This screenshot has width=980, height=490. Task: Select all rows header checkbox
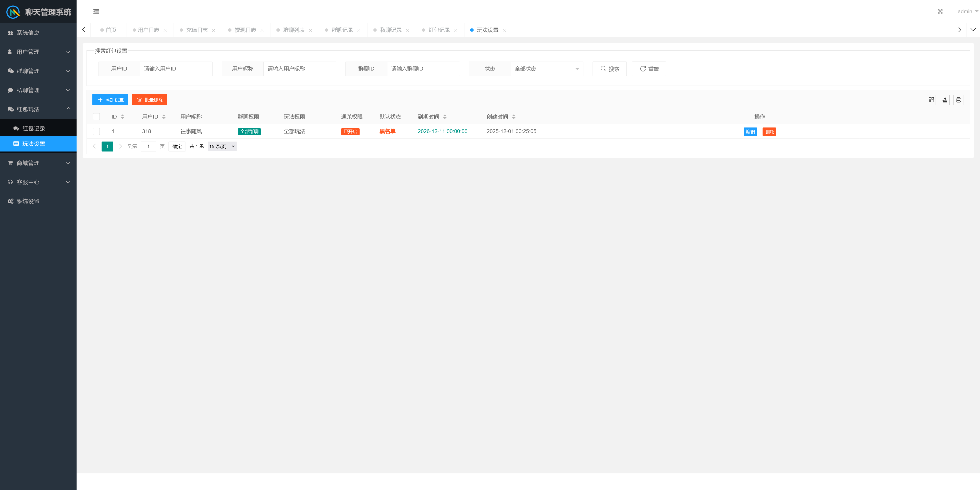[x=96, y=117]
